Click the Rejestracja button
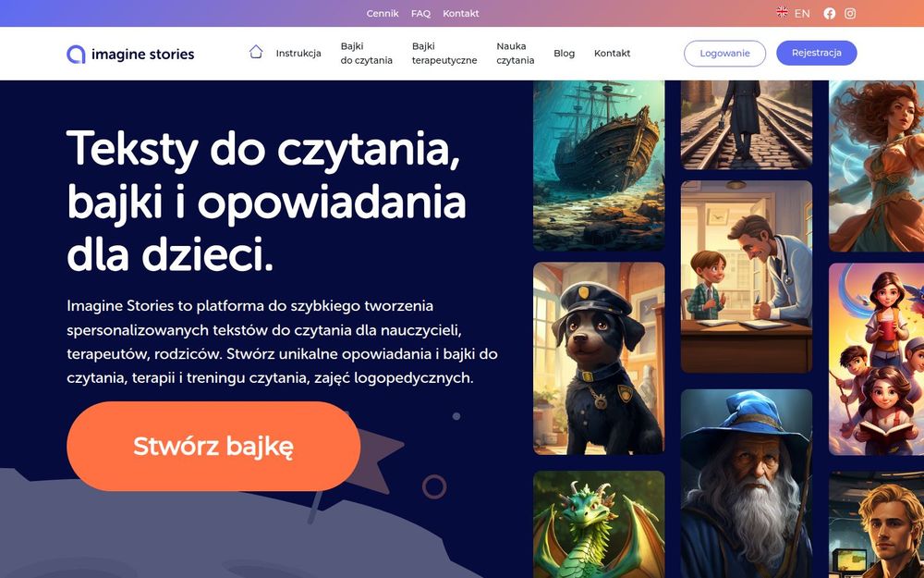Image resolution: width=924 pixels, height=578 pixels. click(817, 53)
